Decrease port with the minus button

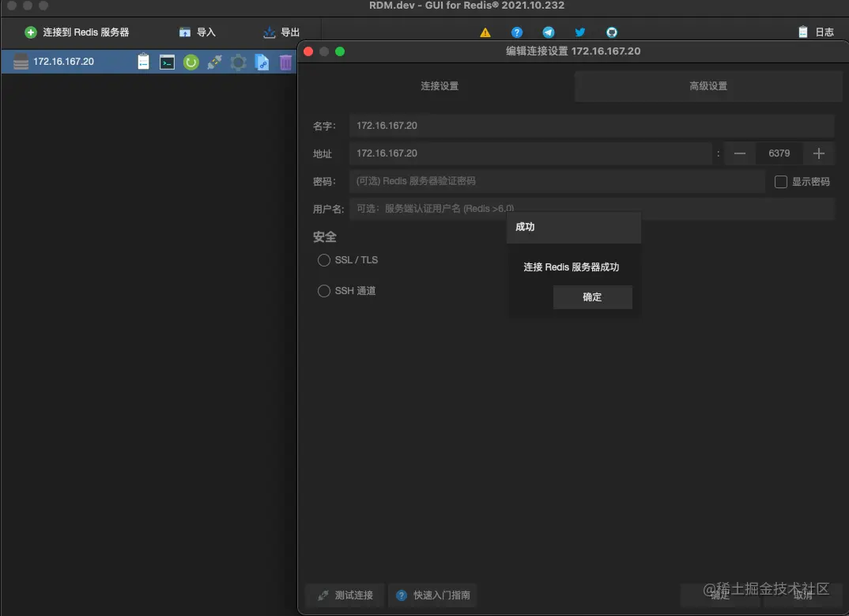pos(740,153)
